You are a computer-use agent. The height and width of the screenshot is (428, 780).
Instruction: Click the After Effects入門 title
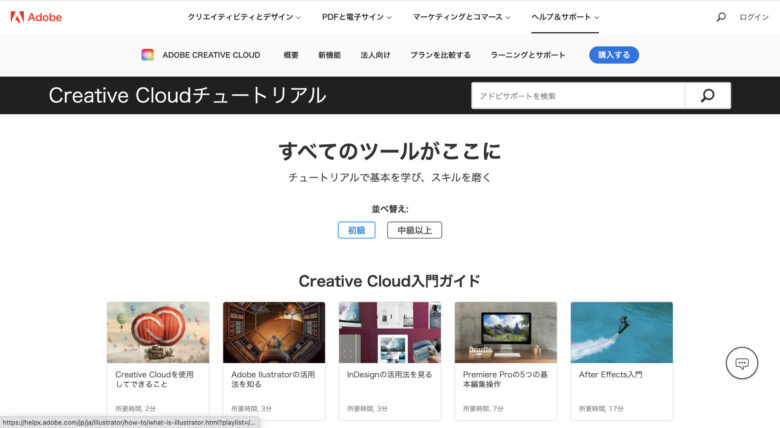[610, 374]
